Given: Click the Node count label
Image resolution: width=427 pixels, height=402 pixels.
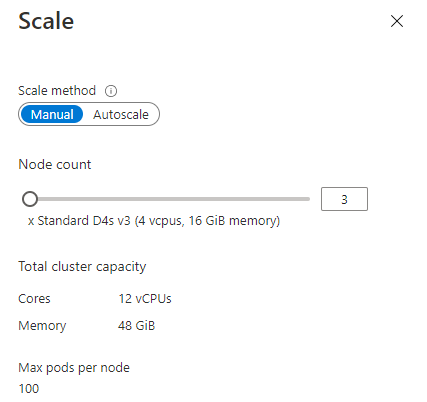Looking at the screenshot, I should (x=55, y=164).
